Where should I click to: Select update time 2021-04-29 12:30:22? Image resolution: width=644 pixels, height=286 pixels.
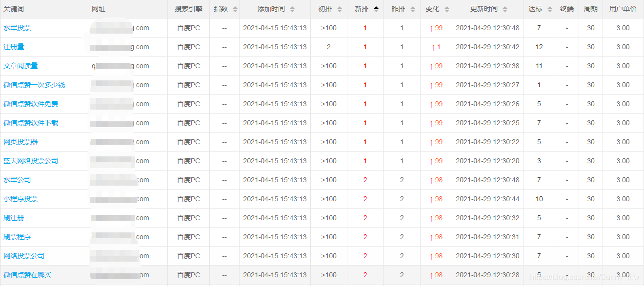point(487,142)
